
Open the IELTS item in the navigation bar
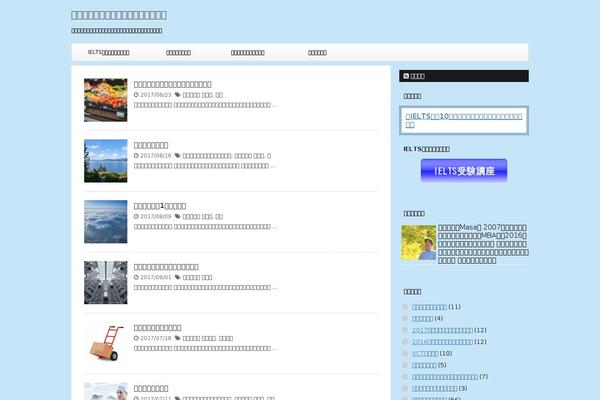click(x=109, y=52)
